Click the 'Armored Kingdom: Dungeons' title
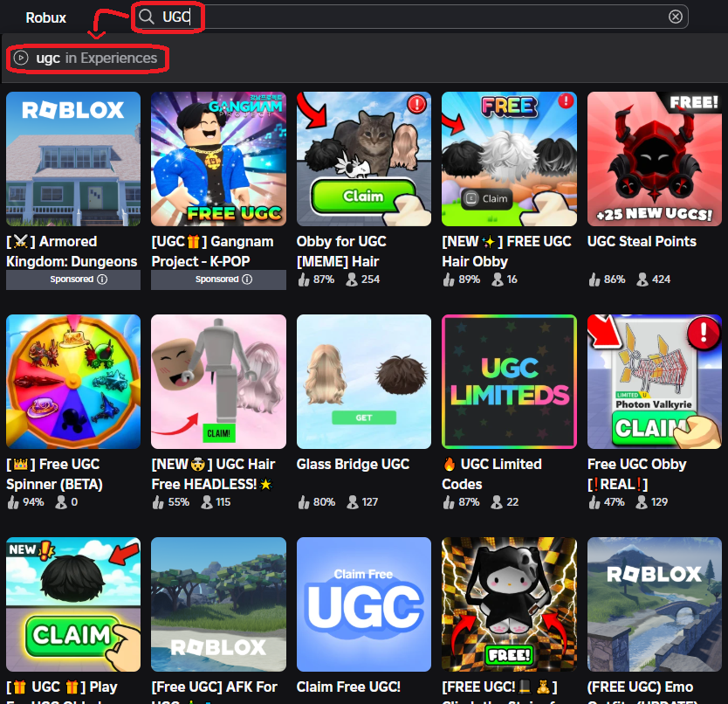Screen dimensions: 728x704 [x=72, y=252]
